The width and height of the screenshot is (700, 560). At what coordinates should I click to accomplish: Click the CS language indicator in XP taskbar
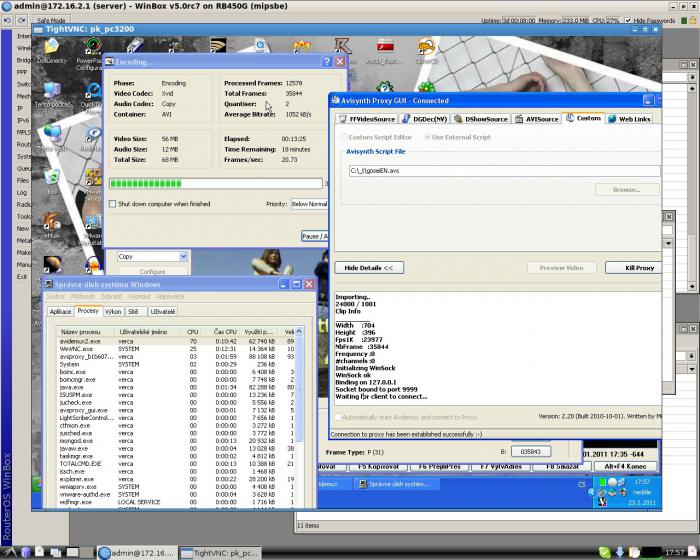tap(581, 484)
